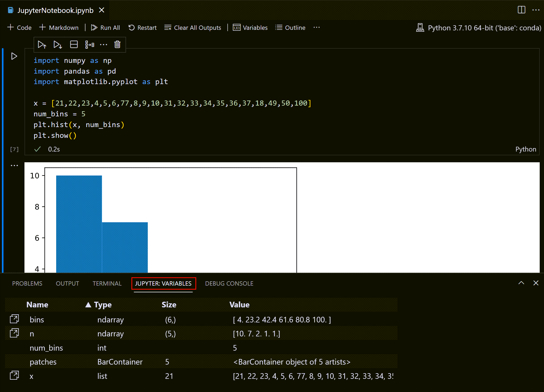This screenshot has height=392, width=544.
Task: Click the Split cell icon in toolbar
Action: [x=74, y=44]
